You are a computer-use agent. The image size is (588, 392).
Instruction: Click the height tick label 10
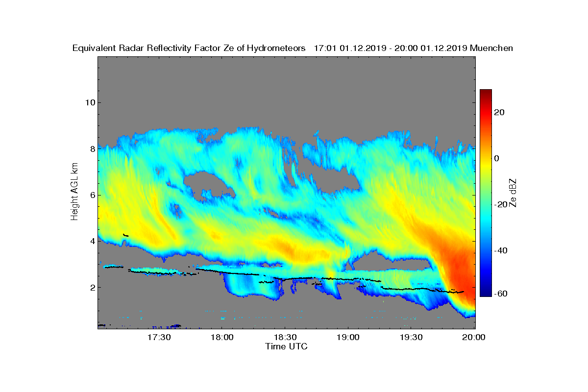(89, 102)
